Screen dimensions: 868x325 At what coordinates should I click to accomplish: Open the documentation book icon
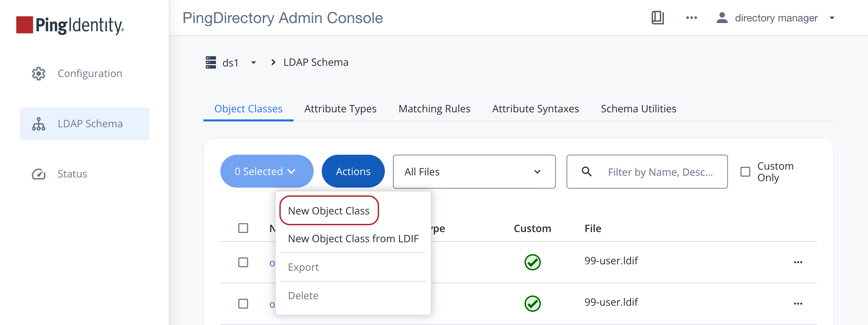point(657,18)
